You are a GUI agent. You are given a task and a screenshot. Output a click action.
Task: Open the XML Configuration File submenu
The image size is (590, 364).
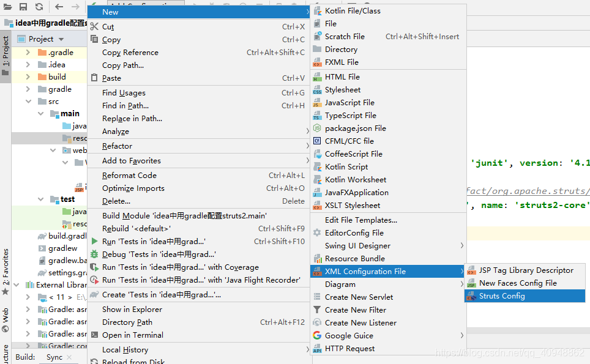coord(388,271)
